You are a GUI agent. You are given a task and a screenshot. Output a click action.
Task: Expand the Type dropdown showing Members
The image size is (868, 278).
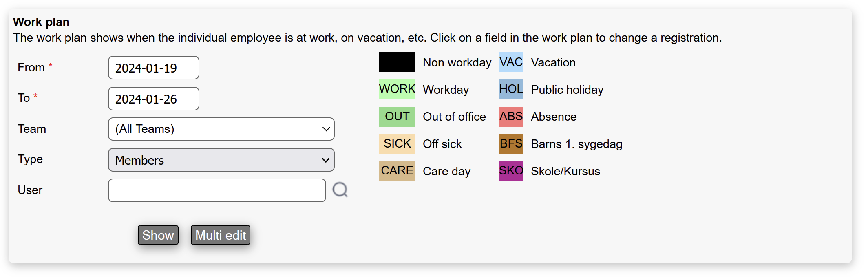tap(221, 160)
